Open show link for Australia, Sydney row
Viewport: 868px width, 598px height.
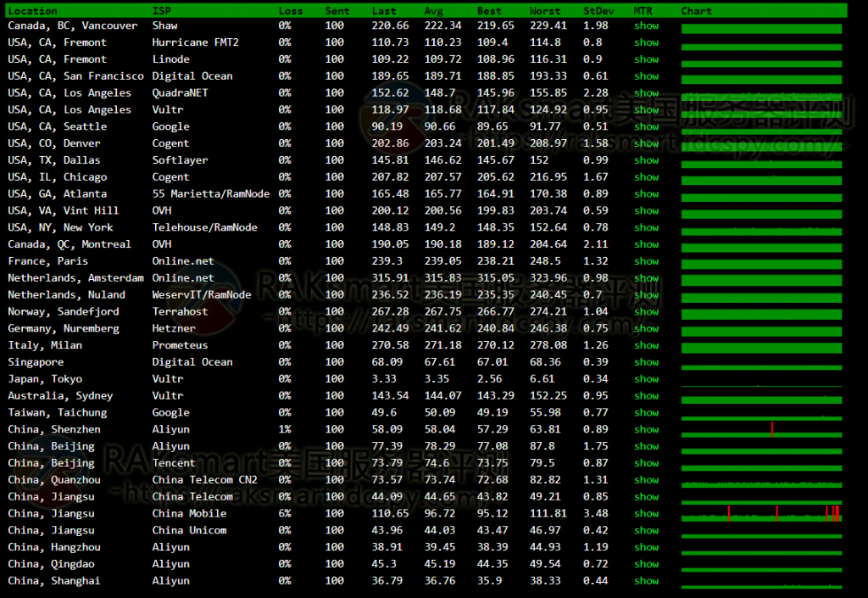click(646, 396)
